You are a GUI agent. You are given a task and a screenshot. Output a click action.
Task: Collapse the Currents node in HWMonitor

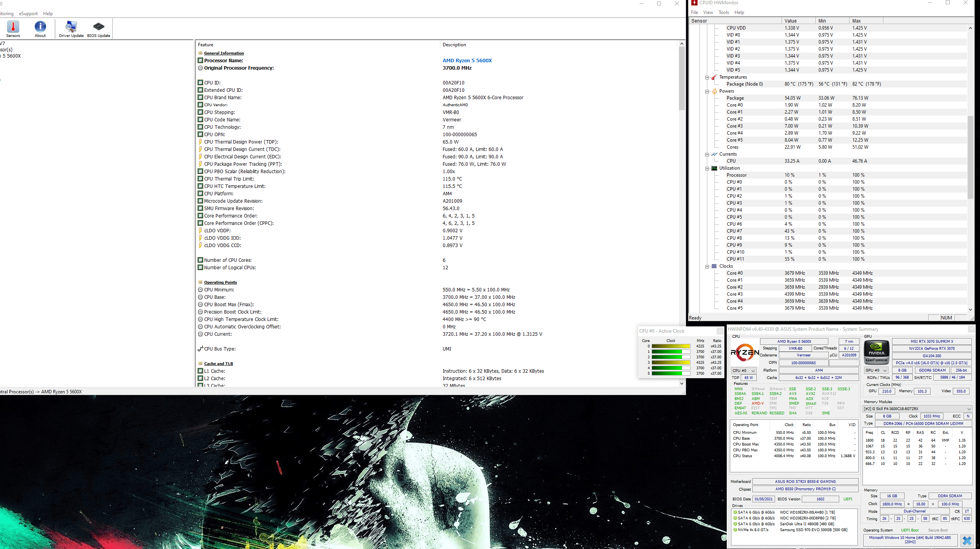pos(707,154)
